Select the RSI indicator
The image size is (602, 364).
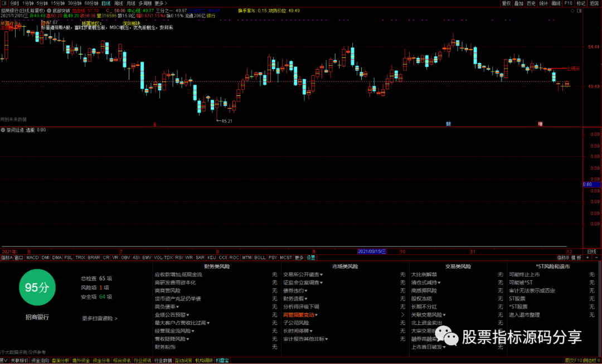point(179,258)
